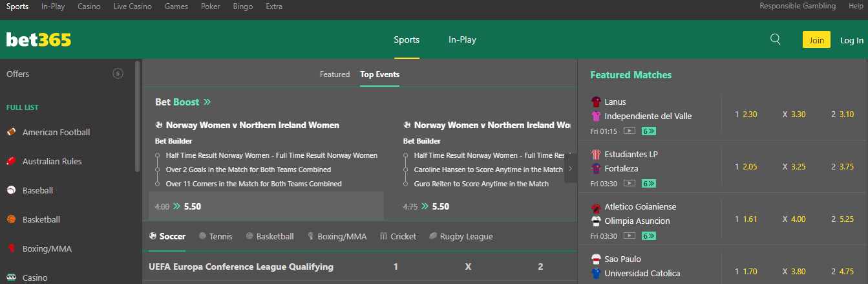Click the Boxing/MMA glove sidebar icon
Image resolution: width=868 pixels, height=284 pixels.
[11, 248]
